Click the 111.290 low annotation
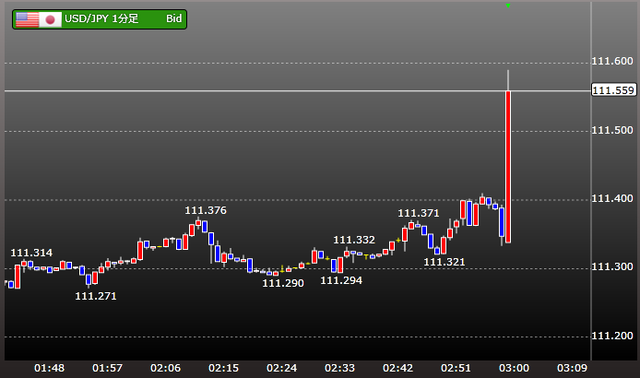The image size is (640, 378). (283, 283)
